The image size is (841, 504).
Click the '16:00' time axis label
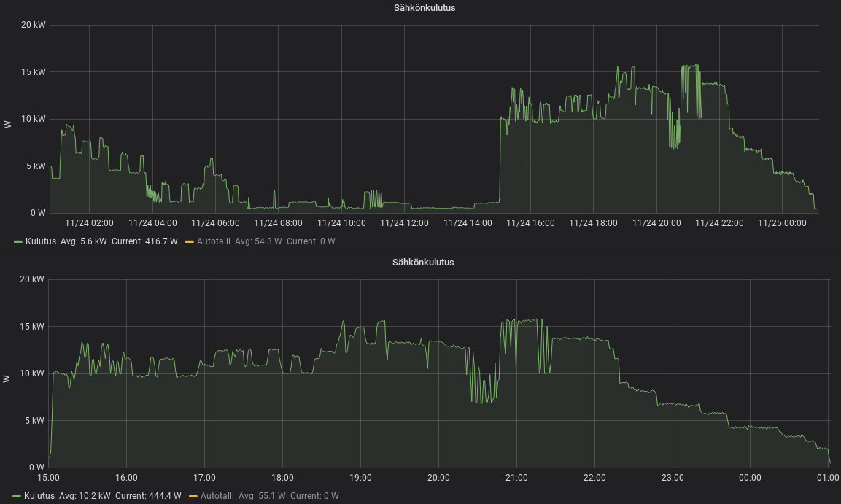[x=127, y=478]
